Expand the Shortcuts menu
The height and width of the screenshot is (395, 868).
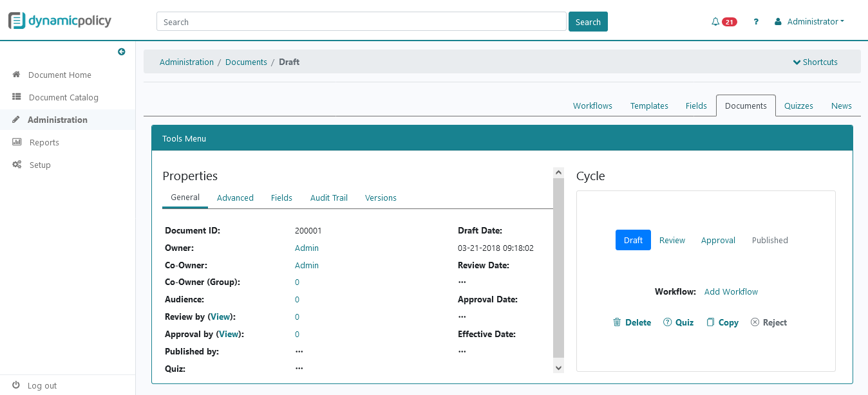tap(815, 62)
